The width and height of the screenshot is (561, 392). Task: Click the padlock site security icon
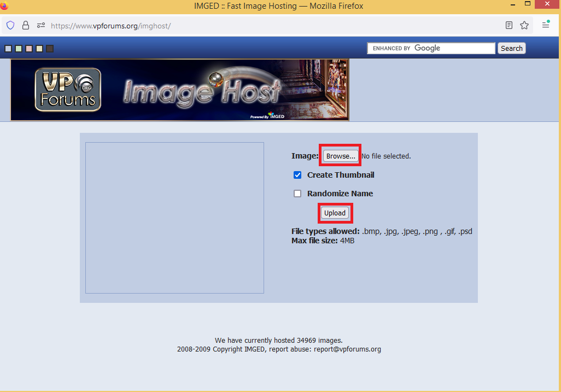(25, 25)
